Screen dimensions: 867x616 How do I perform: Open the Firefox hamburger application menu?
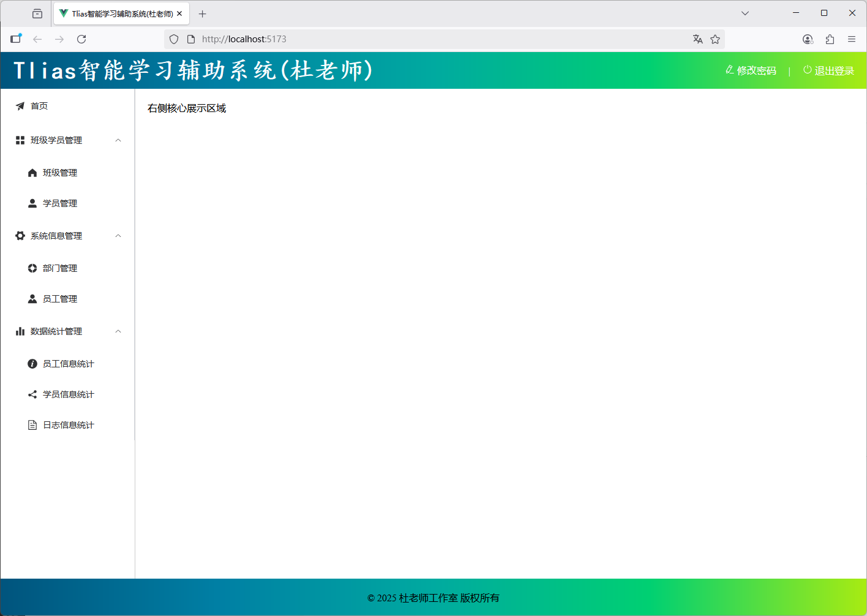tap(852, 39)
